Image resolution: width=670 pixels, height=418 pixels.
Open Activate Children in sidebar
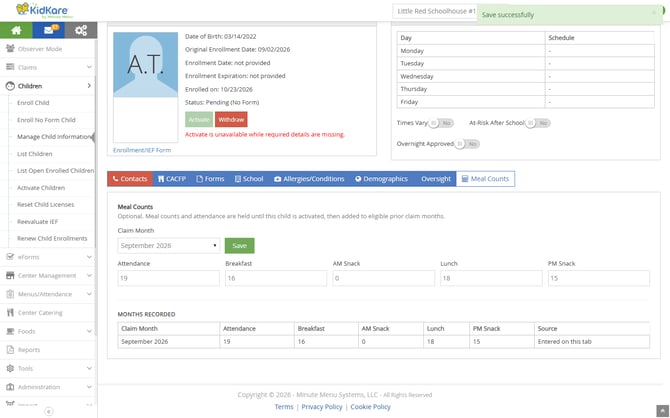[41, 188]
